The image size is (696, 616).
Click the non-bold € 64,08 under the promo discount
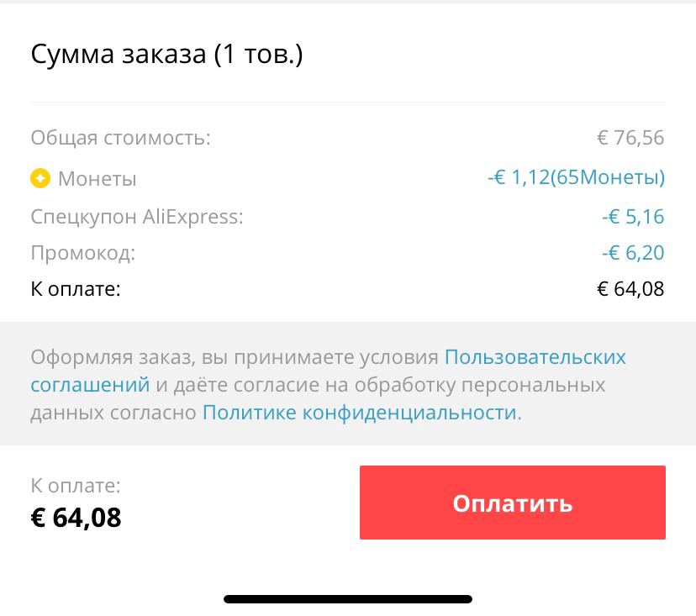(630, 290)
